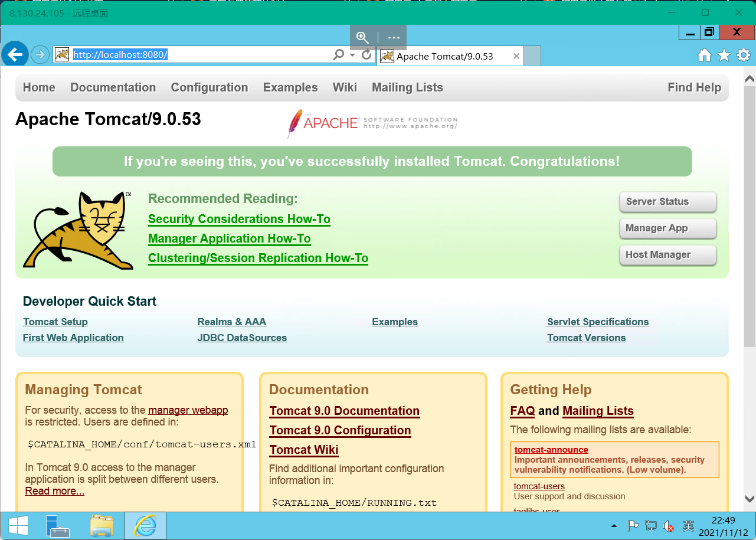Open Examples link under Developer Quick Start
The image size is (756, 540).
(395, 322)
